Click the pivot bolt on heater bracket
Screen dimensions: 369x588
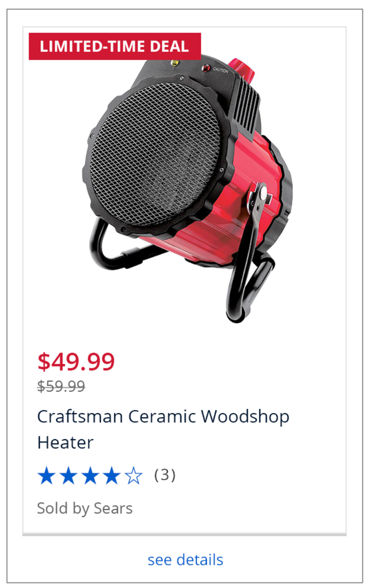(262, 194)
